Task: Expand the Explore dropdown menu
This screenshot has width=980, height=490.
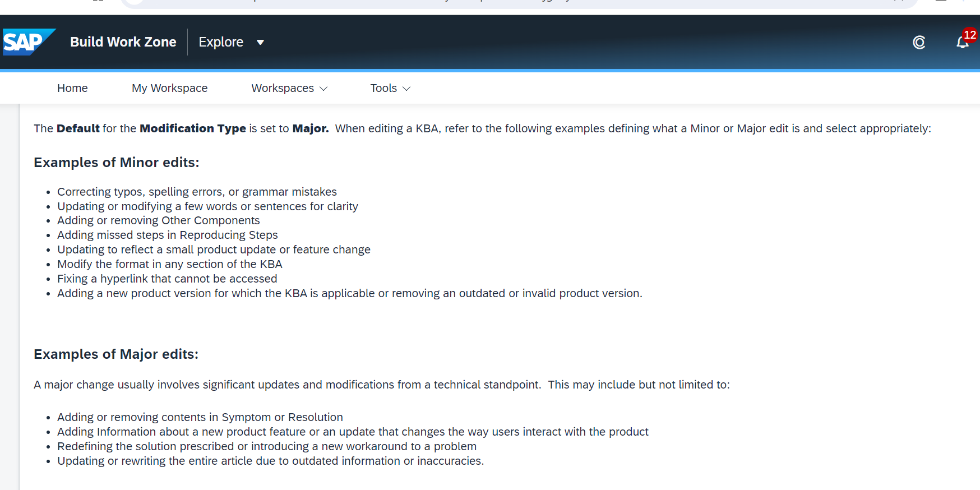Action: tap(231, 42)
